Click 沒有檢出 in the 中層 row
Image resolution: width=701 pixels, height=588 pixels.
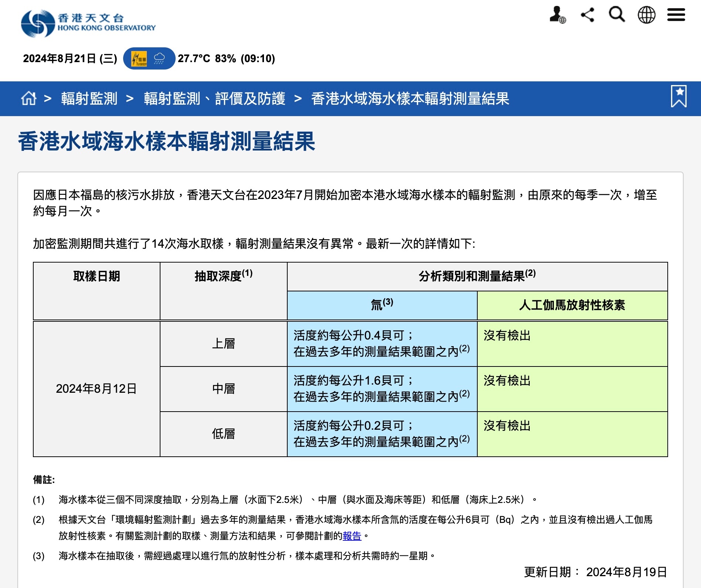click(x=507, y=381)
